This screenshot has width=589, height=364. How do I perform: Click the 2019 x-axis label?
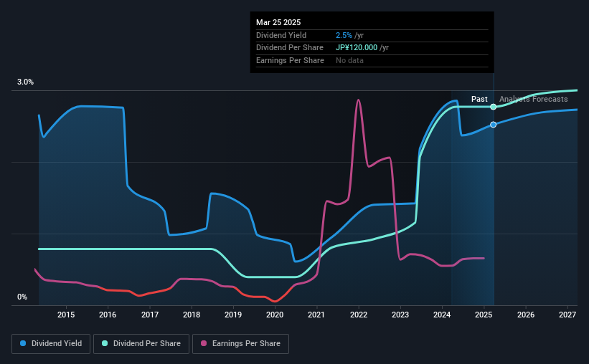(233, 315)
